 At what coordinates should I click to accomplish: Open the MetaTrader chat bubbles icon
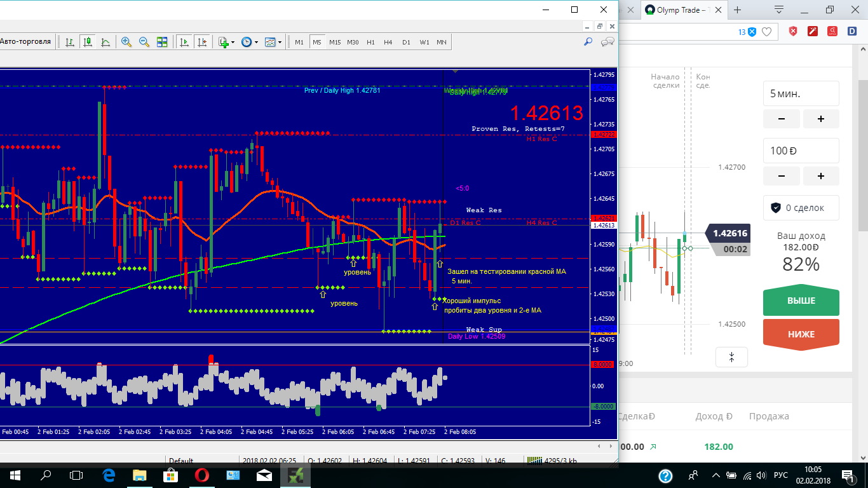click(x=607, y=42)
